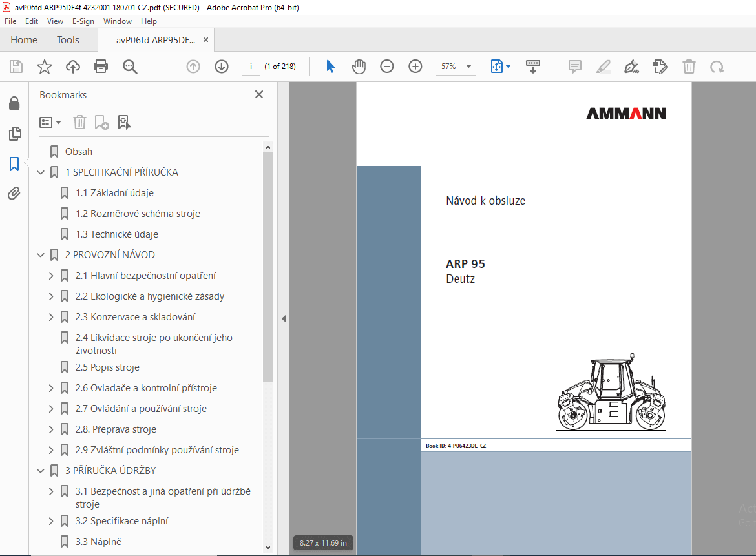756x556 pixels.
Task: Open the Attachments panel
Action: (15, 193)
